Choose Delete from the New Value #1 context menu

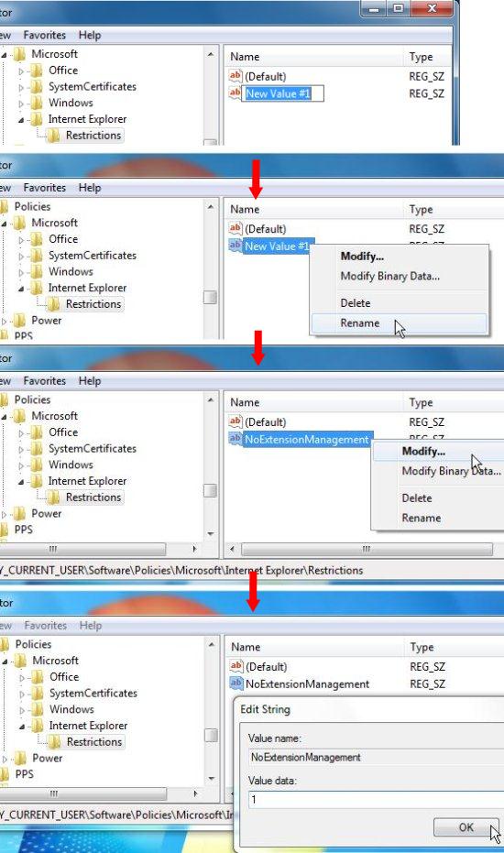(399, 303)
